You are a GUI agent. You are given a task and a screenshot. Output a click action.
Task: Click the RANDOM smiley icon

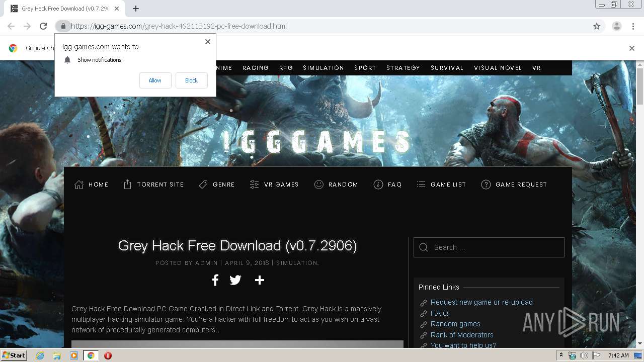[x=318, y=185]
